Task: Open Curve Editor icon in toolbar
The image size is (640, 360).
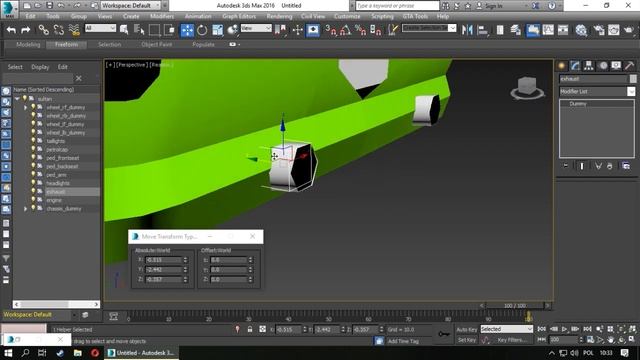Action: coord(548,30)
